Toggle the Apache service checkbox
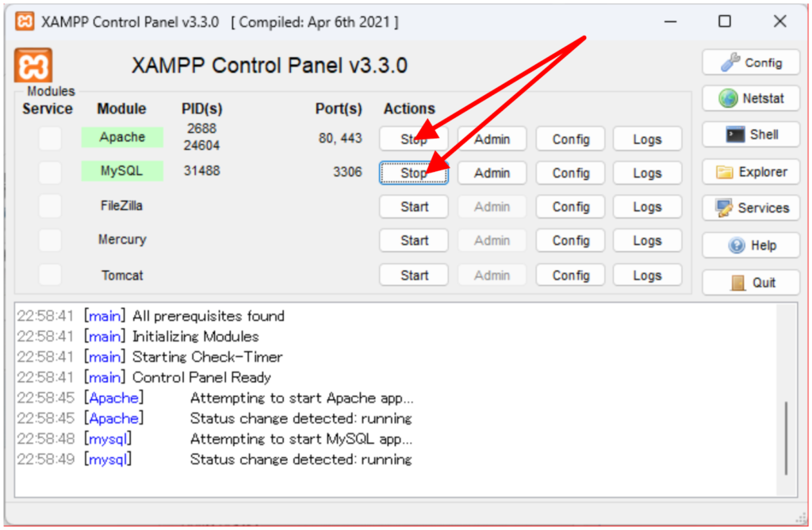The image size is (812, 530). 50,138
